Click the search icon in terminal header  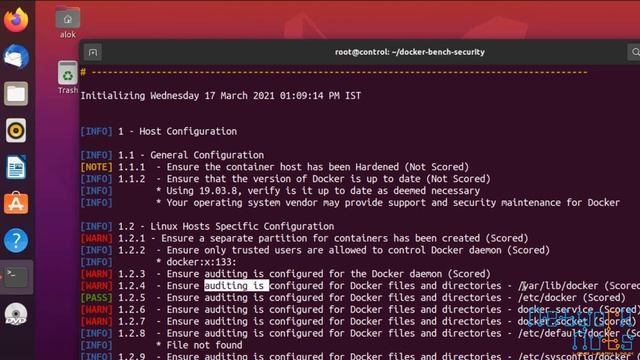(x=635, y=52)
